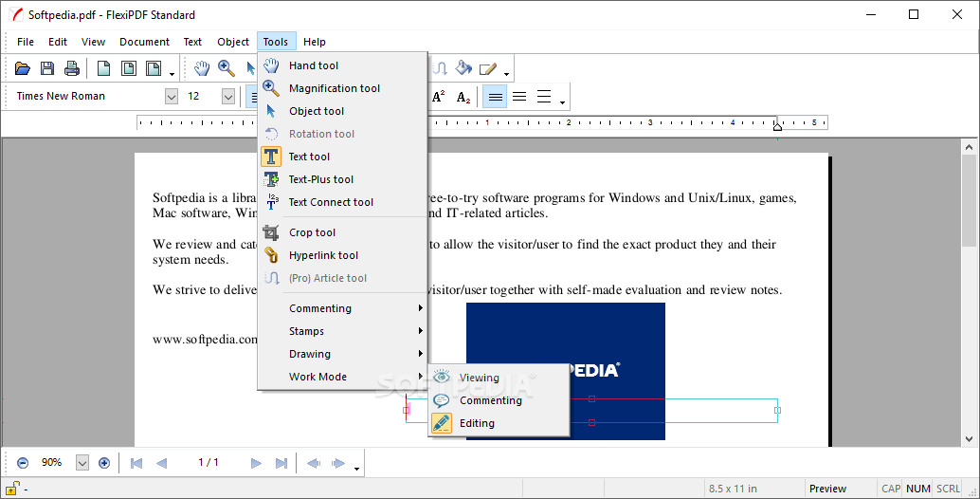The height and width of the screenshot is (499, 980).
Task: Click the Print icon in toolbar
Action: point(72,68)
